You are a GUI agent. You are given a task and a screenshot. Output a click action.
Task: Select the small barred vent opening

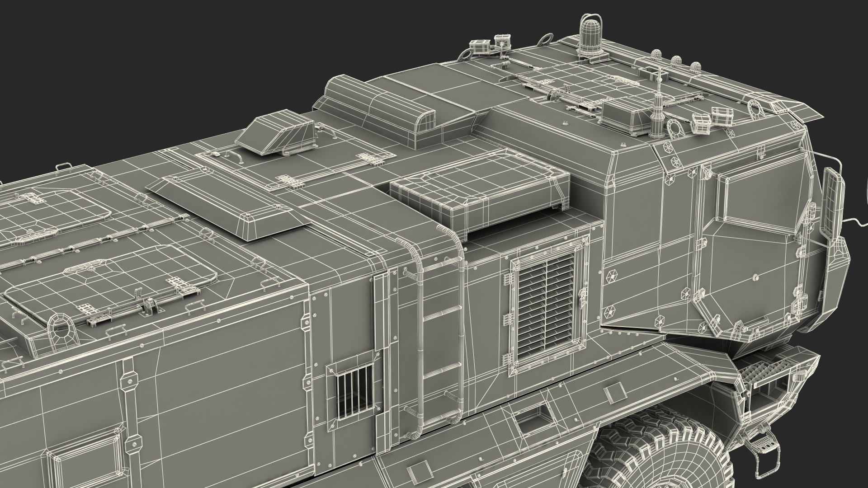356,390
